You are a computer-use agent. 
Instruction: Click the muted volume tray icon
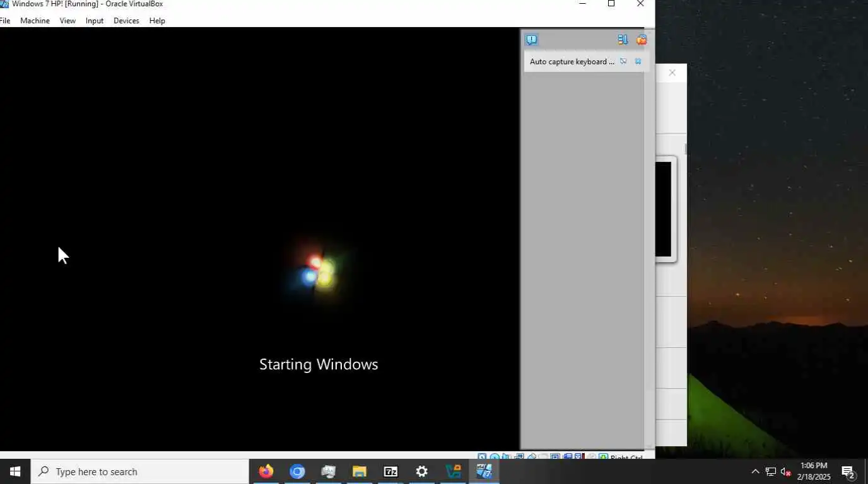(x=786, y=471)
